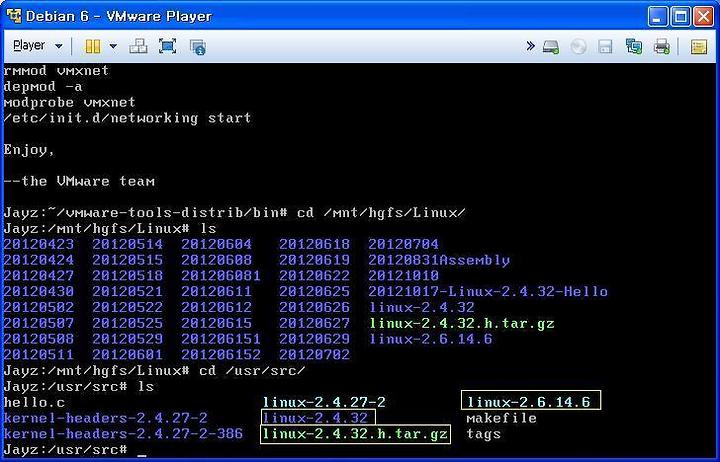Click the directory name 20121010
This screenshot has width=720, height=462.
point(404,276)
